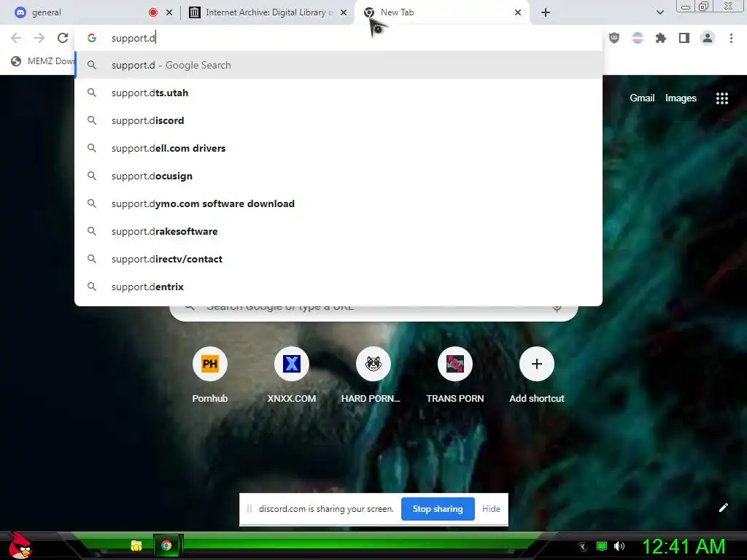The width and height of the screenshot is (747, 560).
Task: Click the customize page pencil icon
Action: pyautogui.click(x=723, y=507)
